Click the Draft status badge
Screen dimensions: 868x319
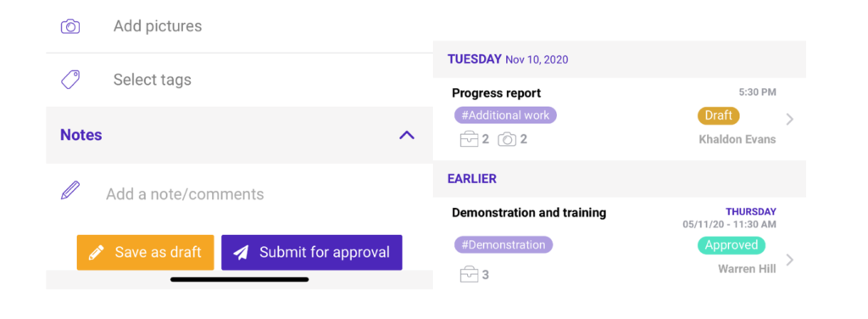coord(719,115)
